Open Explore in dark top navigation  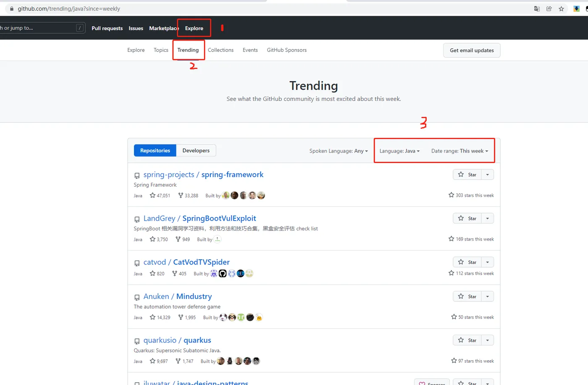pos(194,28)
